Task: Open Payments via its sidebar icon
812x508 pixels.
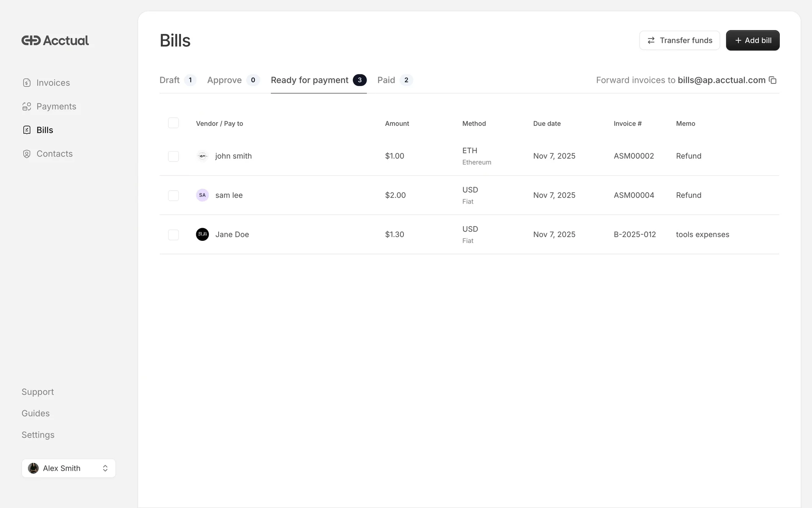Action: (x=27, y=107)
